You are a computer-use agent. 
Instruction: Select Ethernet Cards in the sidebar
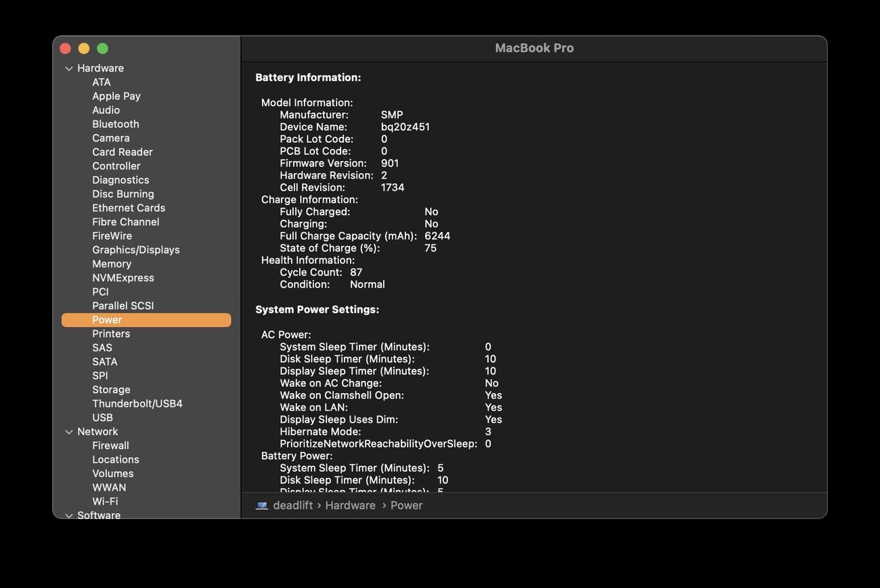coord(129,208)
